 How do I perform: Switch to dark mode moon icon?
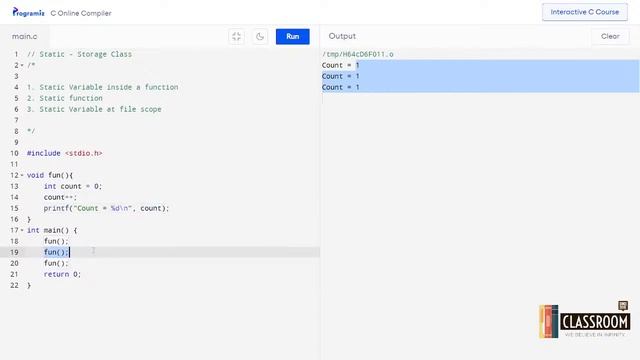260,36
